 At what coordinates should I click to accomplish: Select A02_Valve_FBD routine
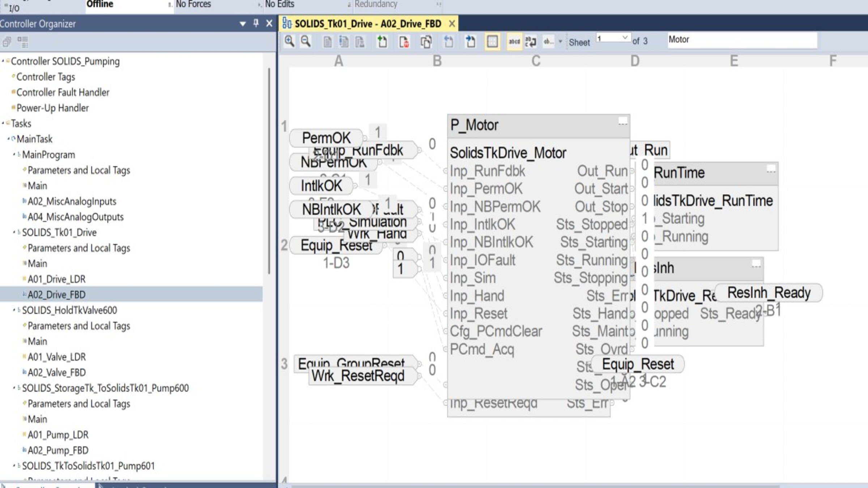click(57, 372)
